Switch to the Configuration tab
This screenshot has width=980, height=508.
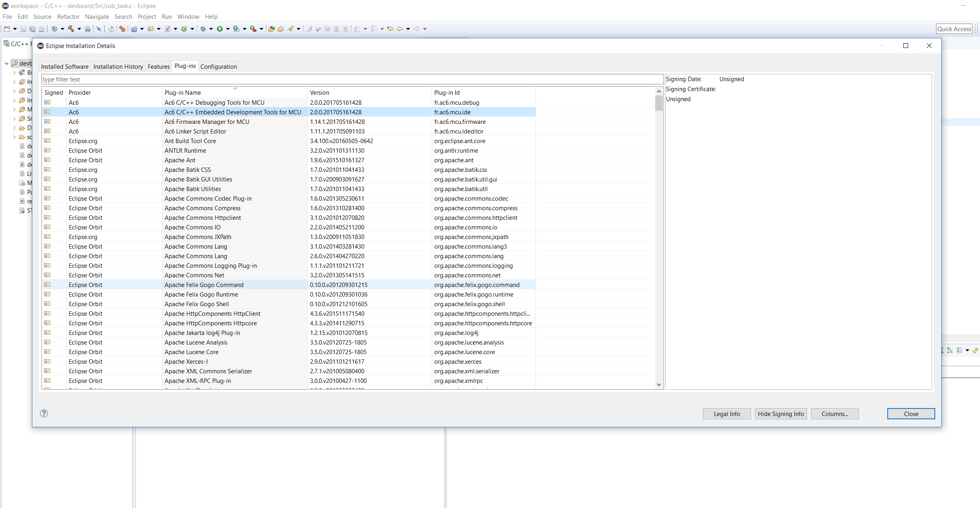point(219,67)
